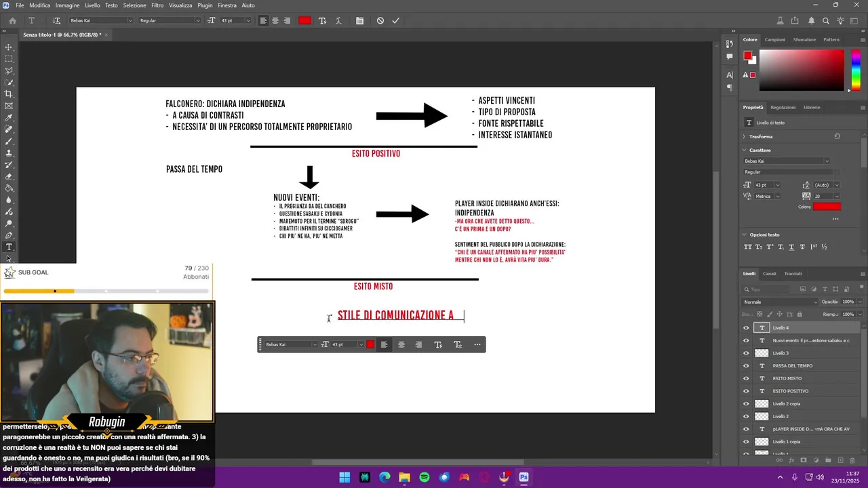Create a new layer
Screen dimensions: 868x488
tap(841, 460)
